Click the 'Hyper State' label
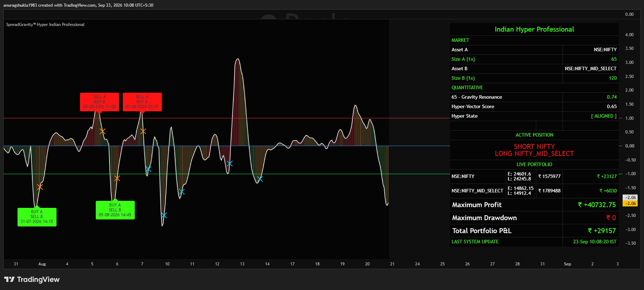644x290 pixels. point(464,116)
